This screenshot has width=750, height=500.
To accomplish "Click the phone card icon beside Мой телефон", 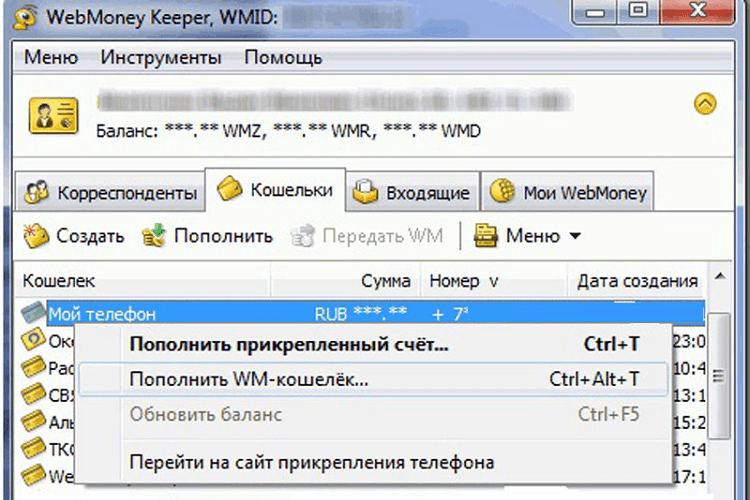I will (33, 312).
